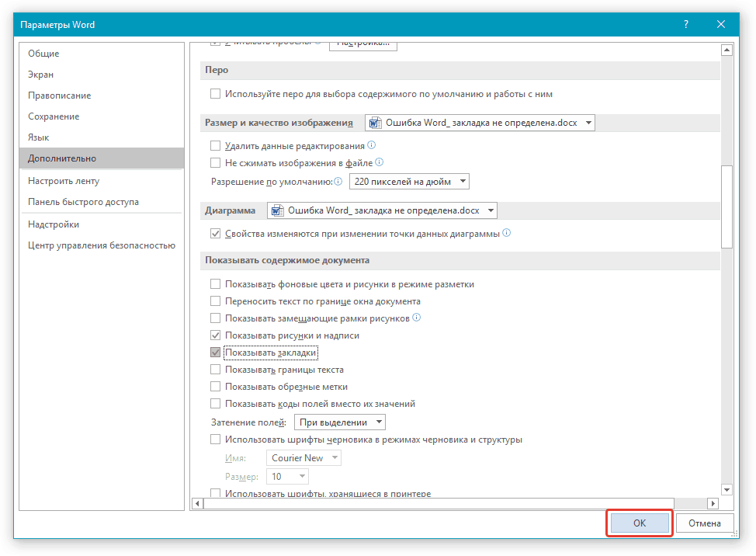
Task: Click info icon next to 'Удалить данные редактирования'
Action: (372, 145)
